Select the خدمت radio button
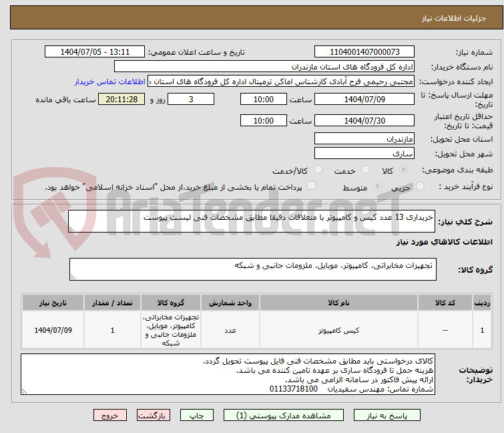The image size is (504, 433). [x=365, y=170]
